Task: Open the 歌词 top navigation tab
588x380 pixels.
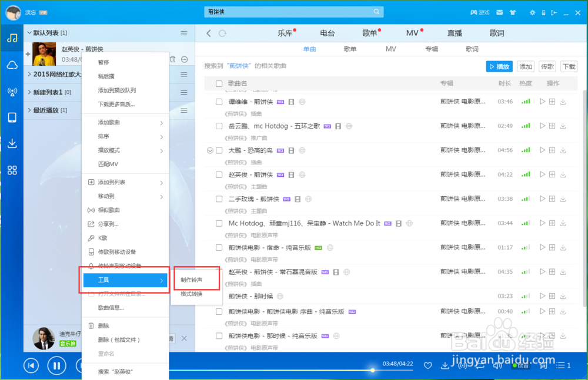Action: tap(497, 33)
